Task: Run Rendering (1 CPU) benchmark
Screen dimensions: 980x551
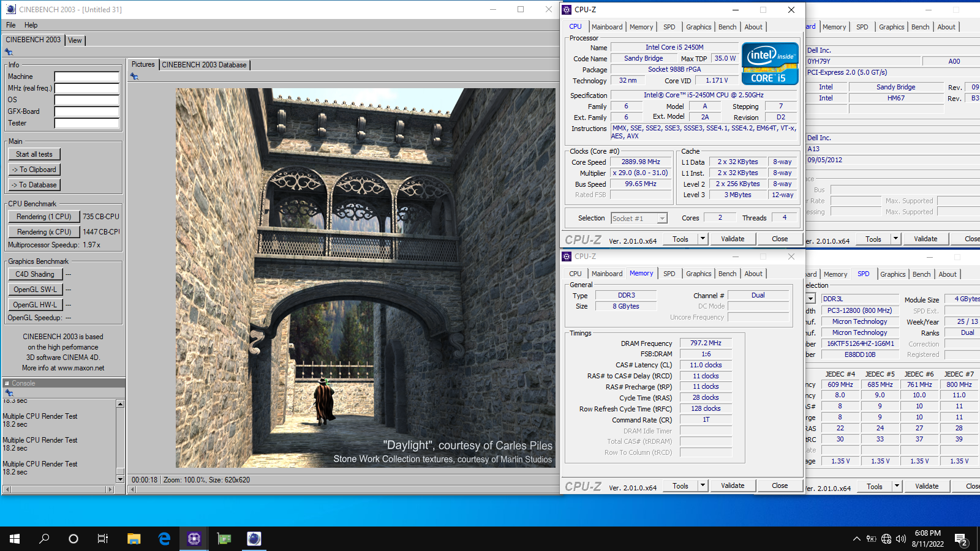Action: (43, 217)
